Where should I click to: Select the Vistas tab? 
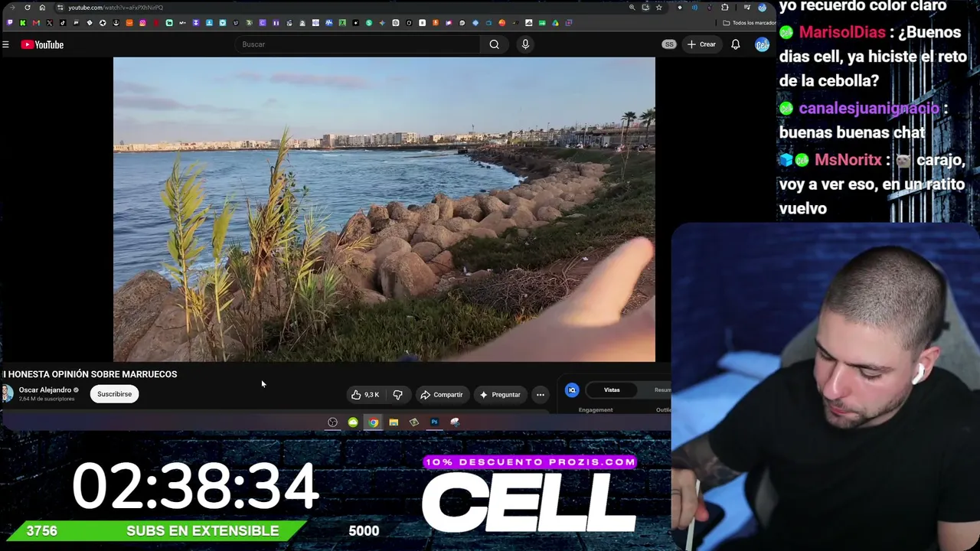coord(612,390)
